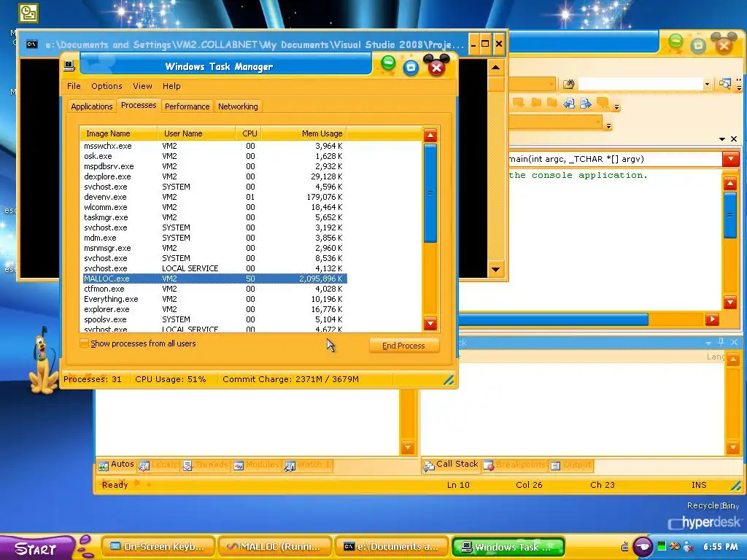Switch to the Call Stack tab
Viewport: 747px width, 560px height.
pos(451,464)
